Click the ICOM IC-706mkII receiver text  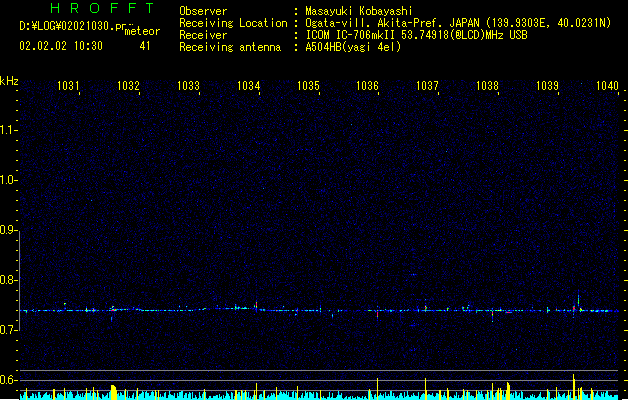(x=416, y=35)
